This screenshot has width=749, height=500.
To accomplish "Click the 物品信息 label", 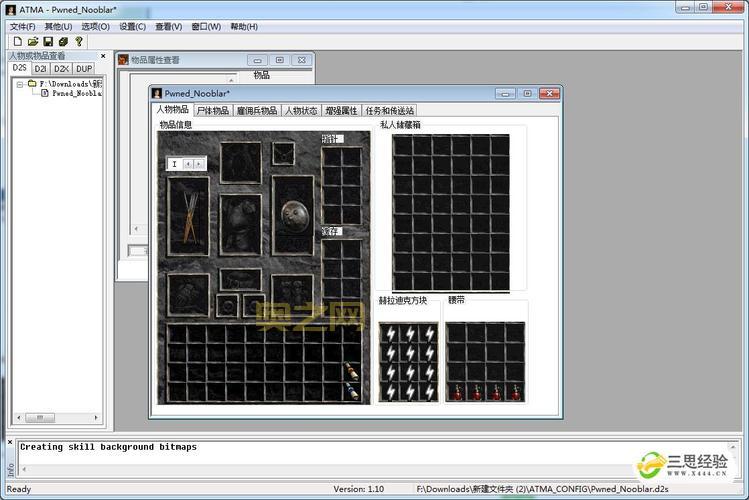I will (175, 125).
